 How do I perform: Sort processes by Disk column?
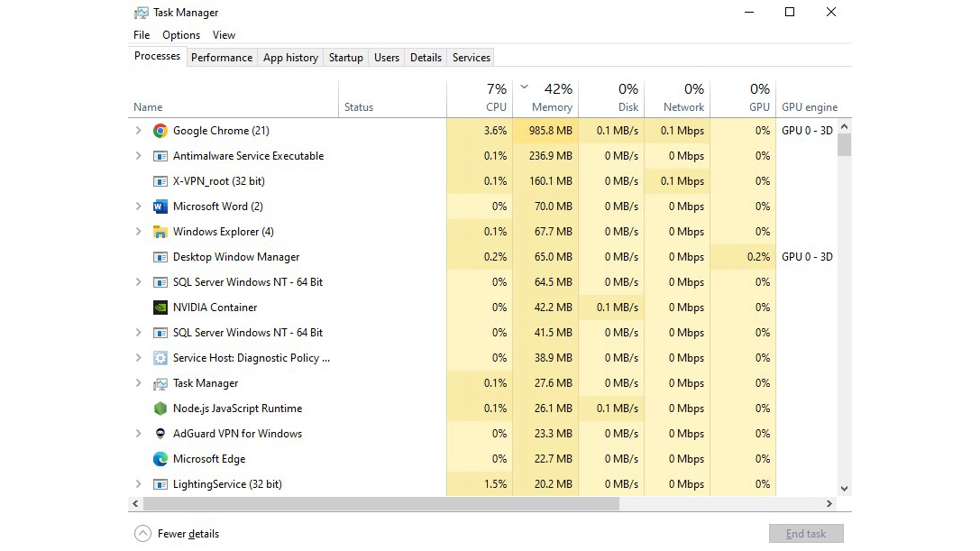(x=611, y=99)
